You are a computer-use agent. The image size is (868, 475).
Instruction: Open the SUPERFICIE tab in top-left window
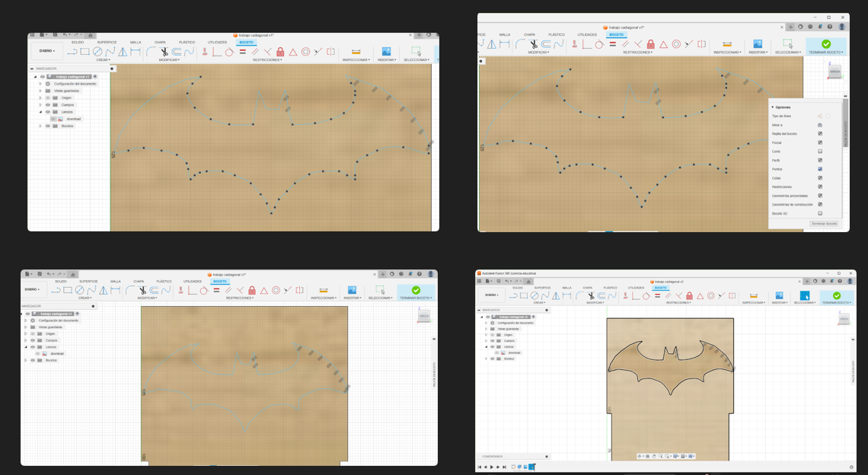point(107,42)
